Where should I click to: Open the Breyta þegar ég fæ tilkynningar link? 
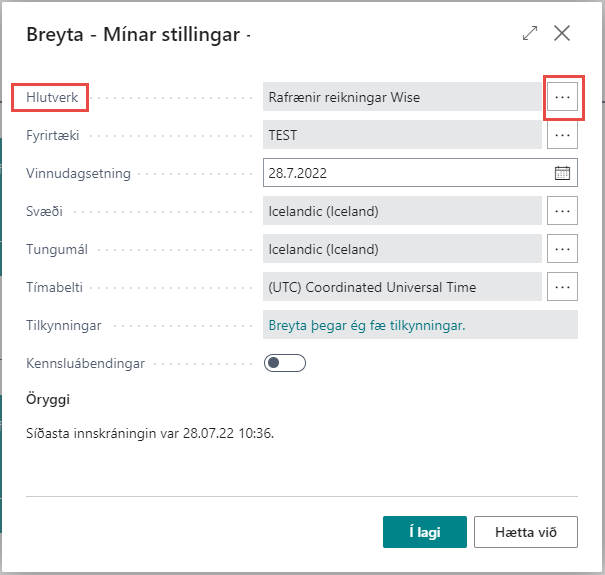pyautogui.click(x=367, y=325)
